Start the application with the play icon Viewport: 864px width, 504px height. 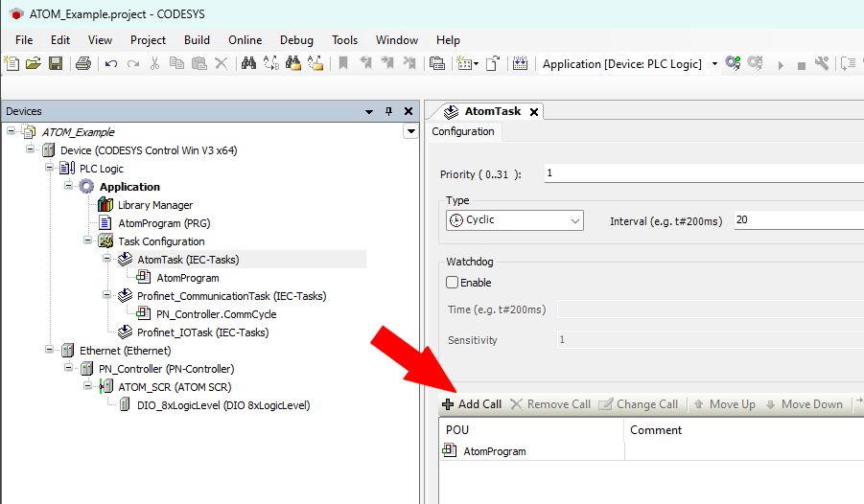pos(781,65)
